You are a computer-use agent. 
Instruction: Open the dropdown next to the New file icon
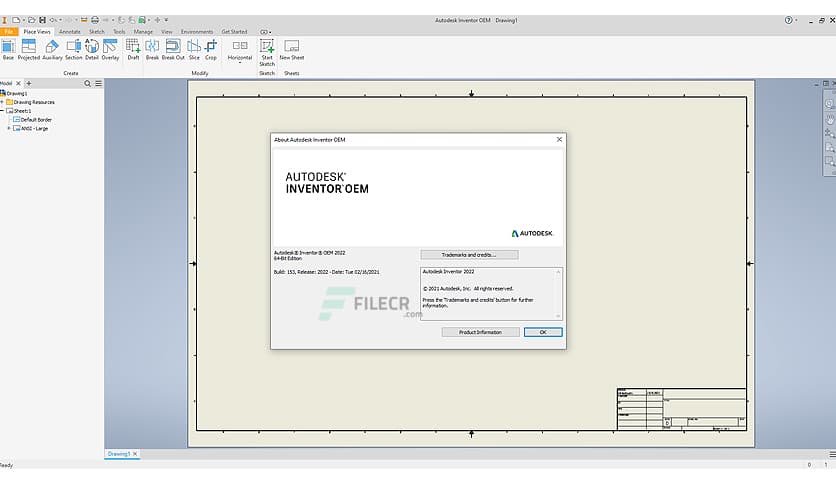[23, 20]
